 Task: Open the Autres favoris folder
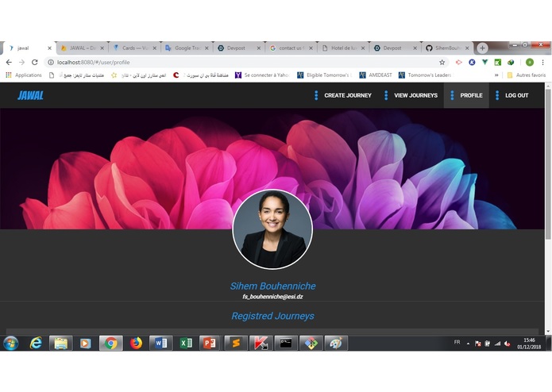click(x=527, y=75)
